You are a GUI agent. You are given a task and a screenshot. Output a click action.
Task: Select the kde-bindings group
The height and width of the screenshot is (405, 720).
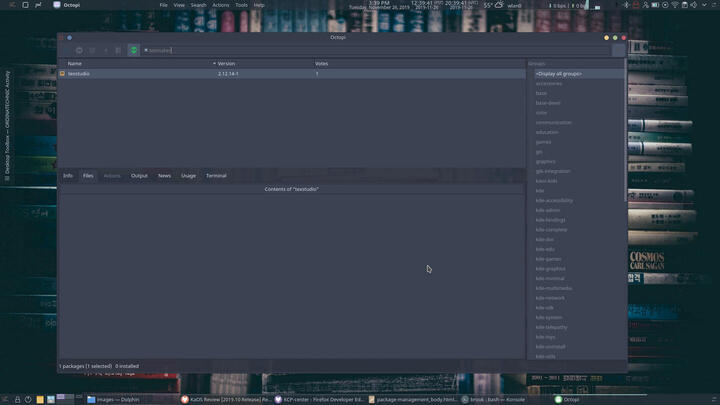point(550,220)
